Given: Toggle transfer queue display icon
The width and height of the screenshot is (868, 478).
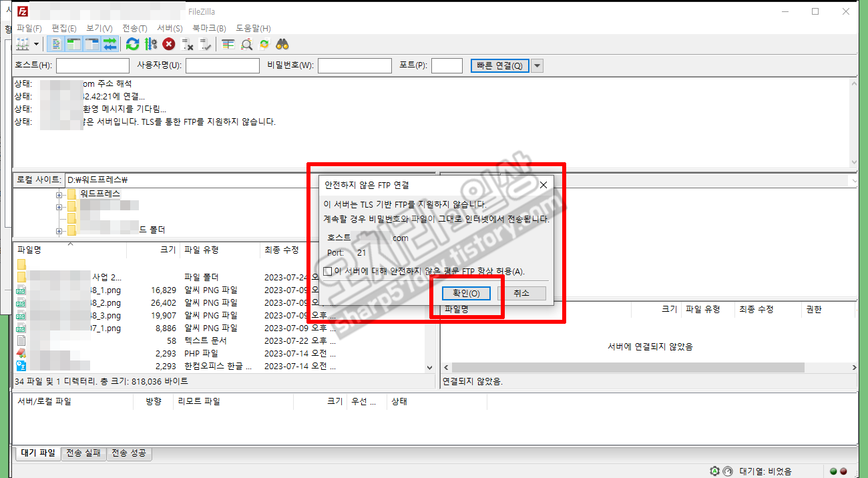Looking at the screenshot, I should (x=110, y=44).
